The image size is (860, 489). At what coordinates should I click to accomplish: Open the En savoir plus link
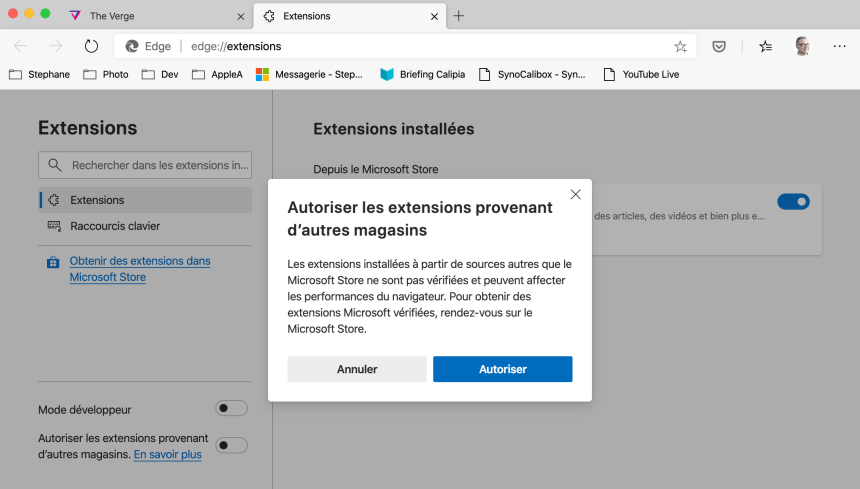167,454
